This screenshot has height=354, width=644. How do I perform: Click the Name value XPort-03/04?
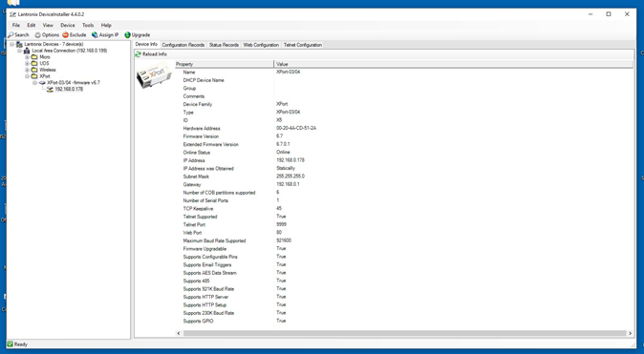point(288,73)
